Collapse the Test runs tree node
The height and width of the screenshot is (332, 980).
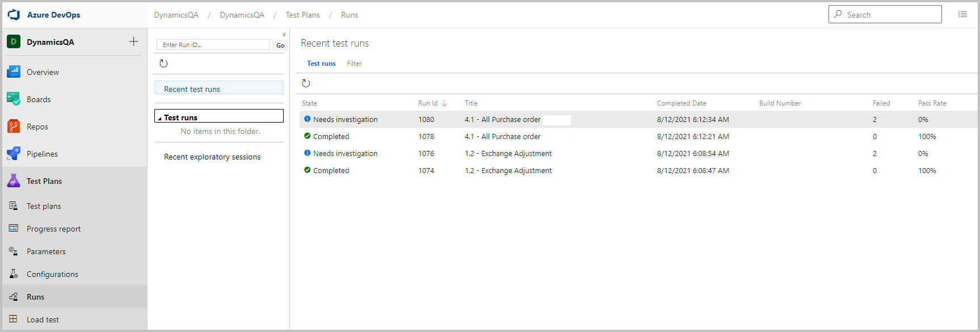coord(159,118)
